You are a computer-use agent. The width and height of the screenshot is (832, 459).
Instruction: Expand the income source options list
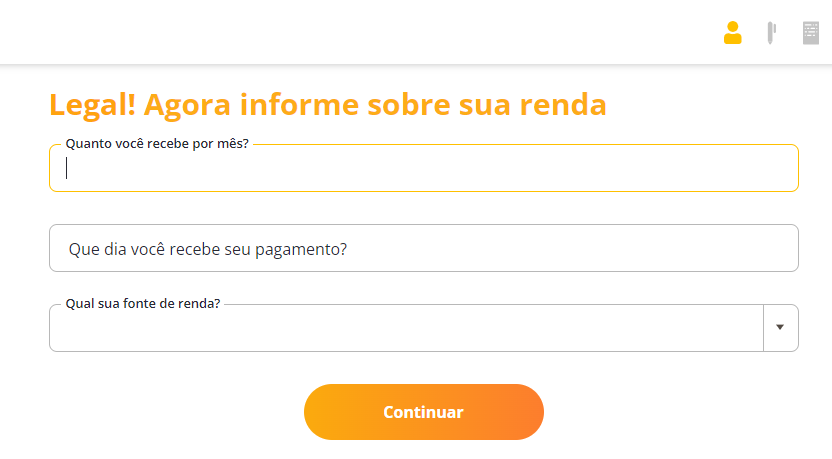780,327
